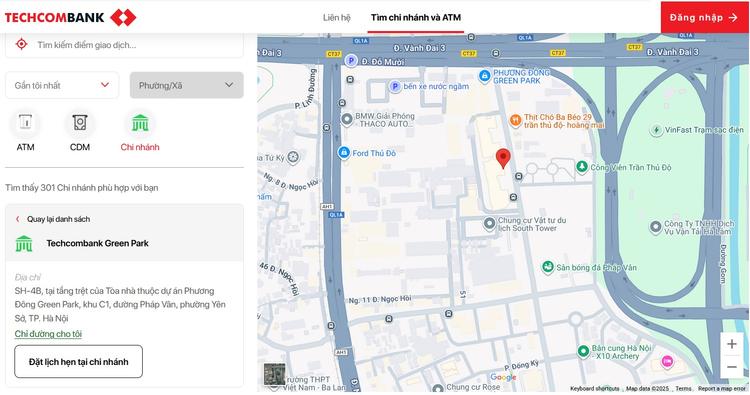Focus the Tìm kiếm điểm giao dịch search field
750x395 pixels.
click(124, 45)
